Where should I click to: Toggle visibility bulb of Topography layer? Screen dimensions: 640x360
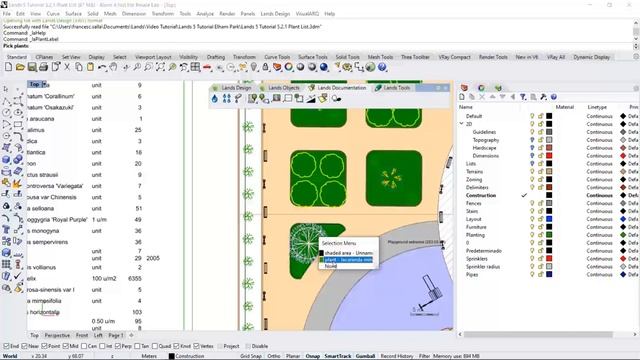coord(532,140)
